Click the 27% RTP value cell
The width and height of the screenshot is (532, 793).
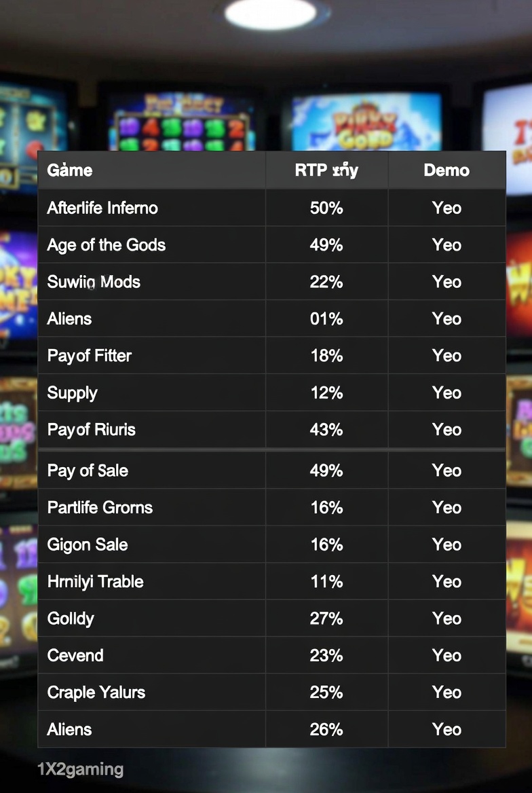(326, 619)
